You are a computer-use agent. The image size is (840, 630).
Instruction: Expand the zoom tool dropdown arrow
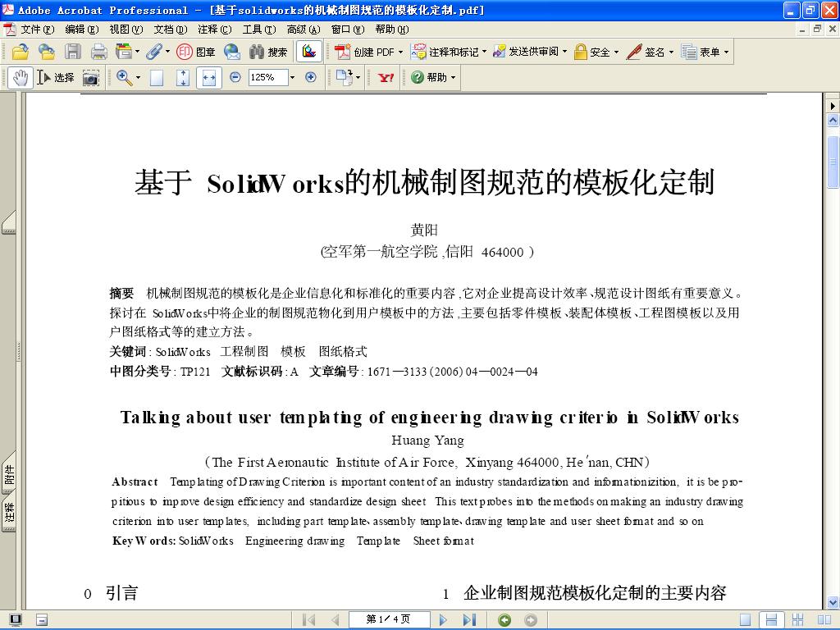coord(138,78)
